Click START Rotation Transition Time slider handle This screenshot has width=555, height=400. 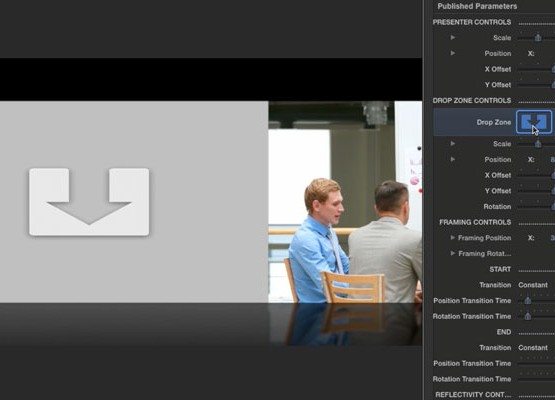[528, 316]
